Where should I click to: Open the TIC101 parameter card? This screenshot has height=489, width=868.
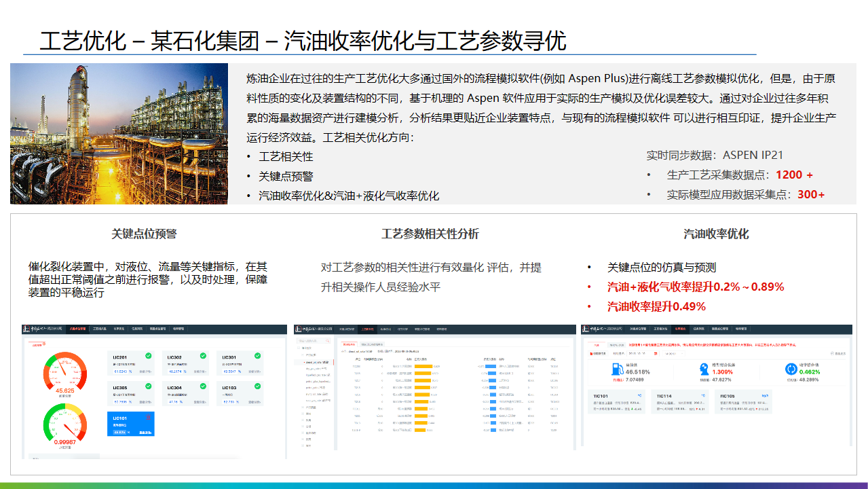pos(616,402)
